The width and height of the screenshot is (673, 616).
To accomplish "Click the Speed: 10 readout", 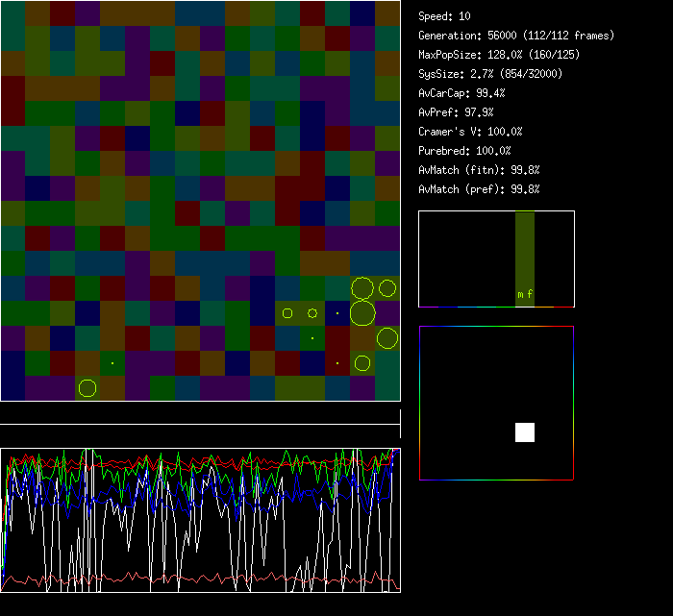I will click(x=444, y=16).
